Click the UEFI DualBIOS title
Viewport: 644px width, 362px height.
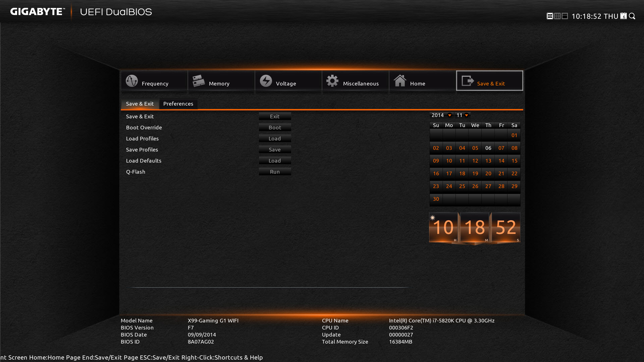point(116,12)
